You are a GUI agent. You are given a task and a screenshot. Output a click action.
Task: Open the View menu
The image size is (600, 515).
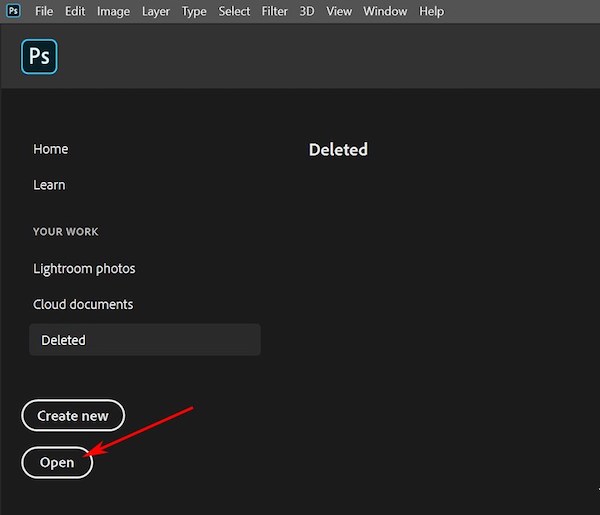click(339, 11)
